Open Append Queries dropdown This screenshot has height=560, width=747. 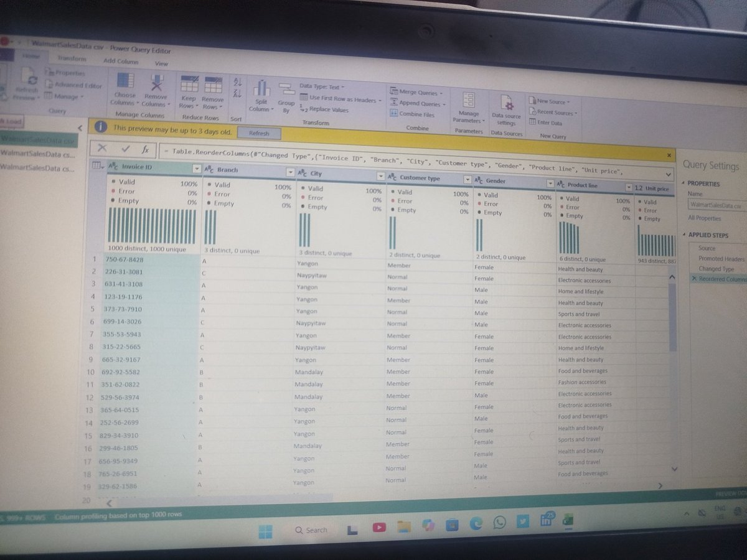(418, 104)
